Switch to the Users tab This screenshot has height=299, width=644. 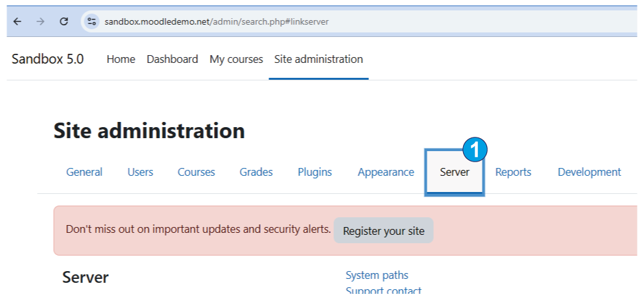tap(140, 172)
